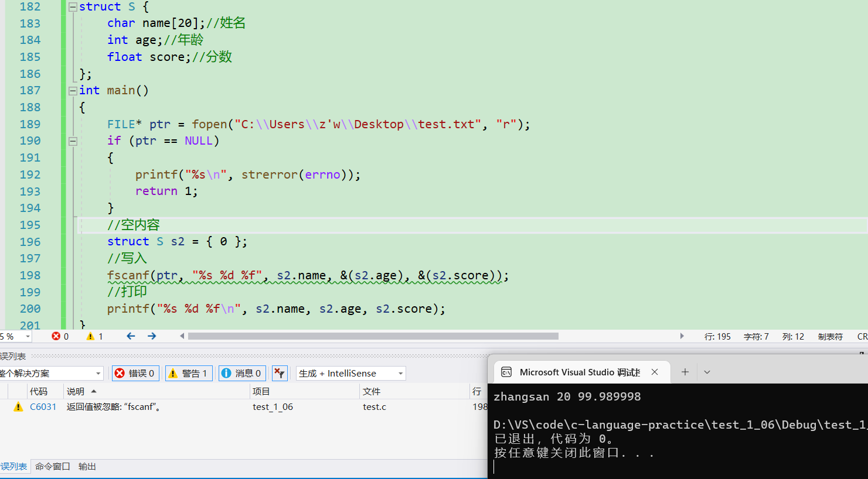This screenshot has height=479, width=868.
Task: Click line number 198 in the gutter
Action: pos(30,276)
